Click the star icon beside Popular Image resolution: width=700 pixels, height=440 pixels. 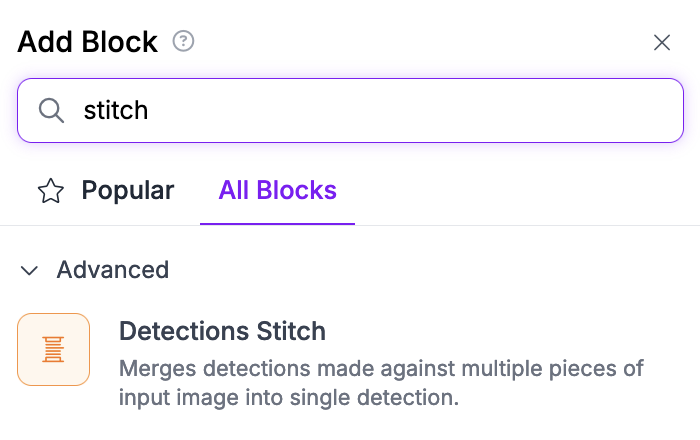(51, 191)
